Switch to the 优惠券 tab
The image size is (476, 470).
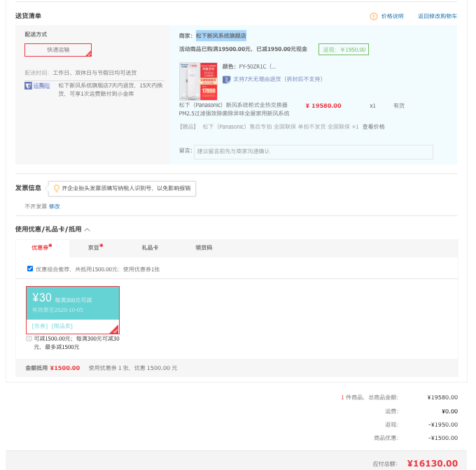[x=42, y=248]
